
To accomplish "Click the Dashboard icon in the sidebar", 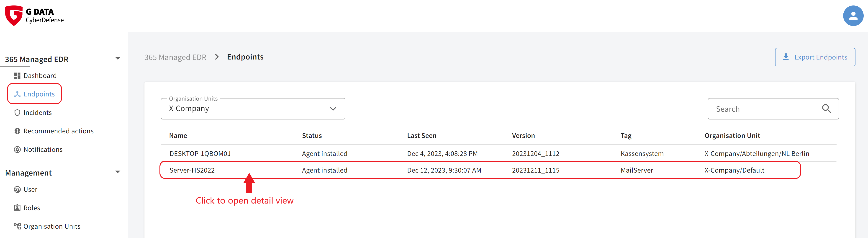I will click(17, 75).
